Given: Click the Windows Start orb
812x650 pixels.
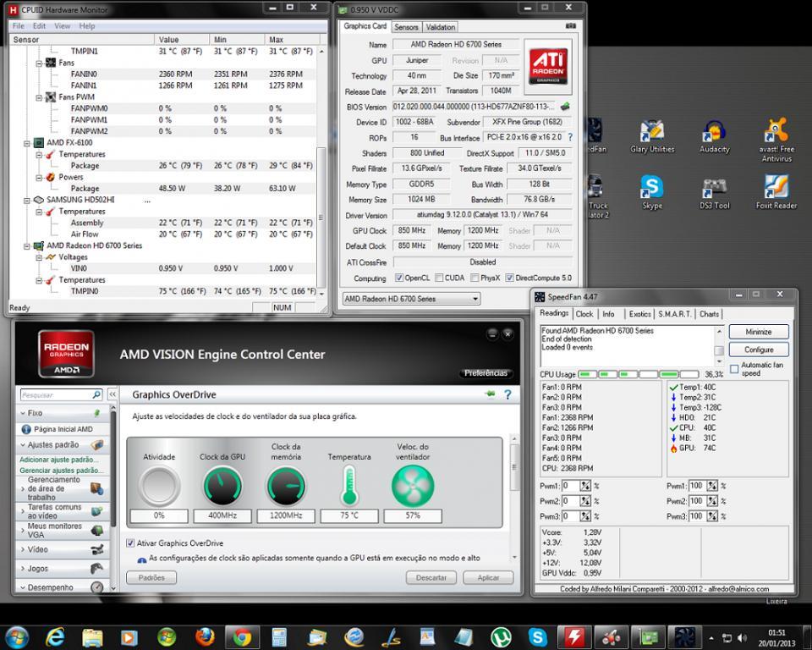Looking at the screenshot, I should [17, 636].
